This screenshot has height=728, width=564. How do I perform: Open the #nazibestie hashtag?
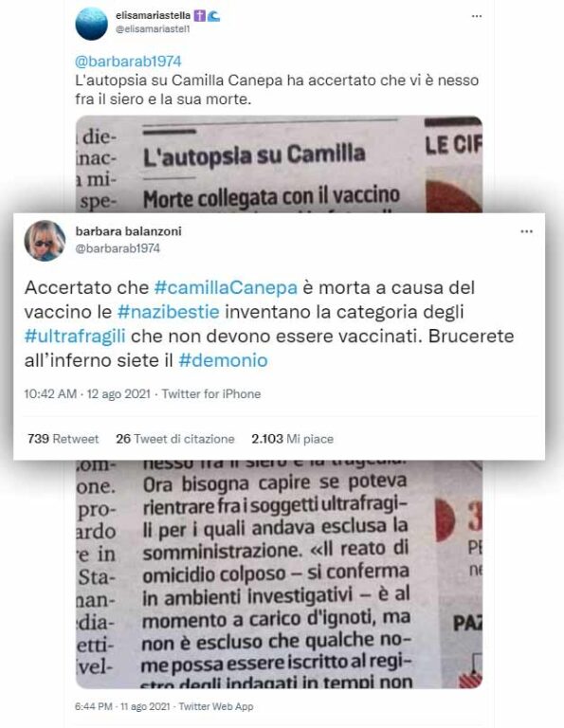click(168, 312)
